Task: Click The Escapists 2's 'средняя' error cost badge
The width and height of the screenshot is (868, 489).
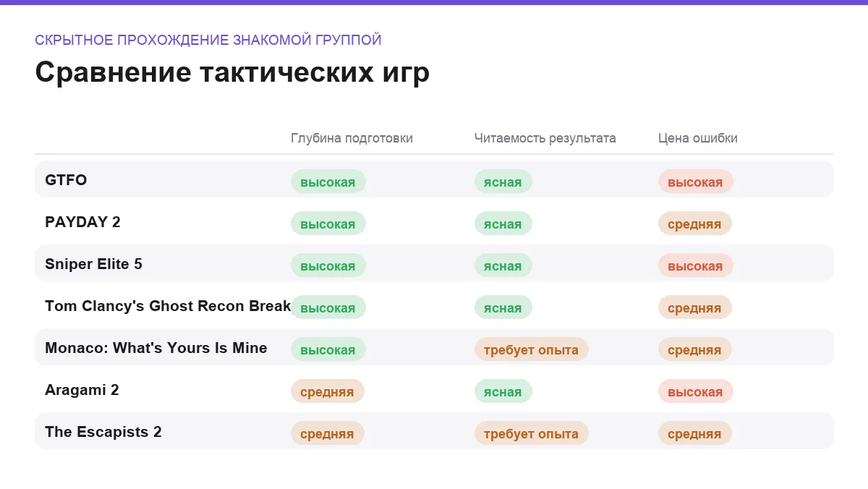Action: coord(695,433)
